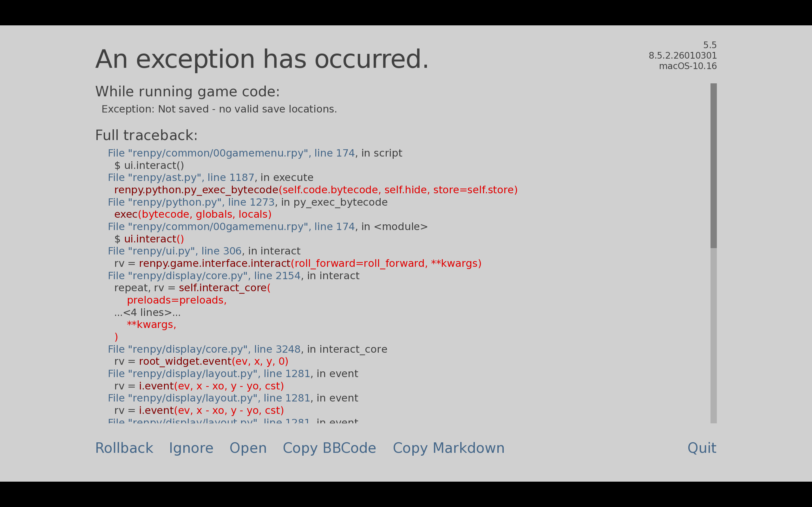812x507 pixels.
Task: Open the renpy/ast.py line 1187 link
Action: point(181,178)
